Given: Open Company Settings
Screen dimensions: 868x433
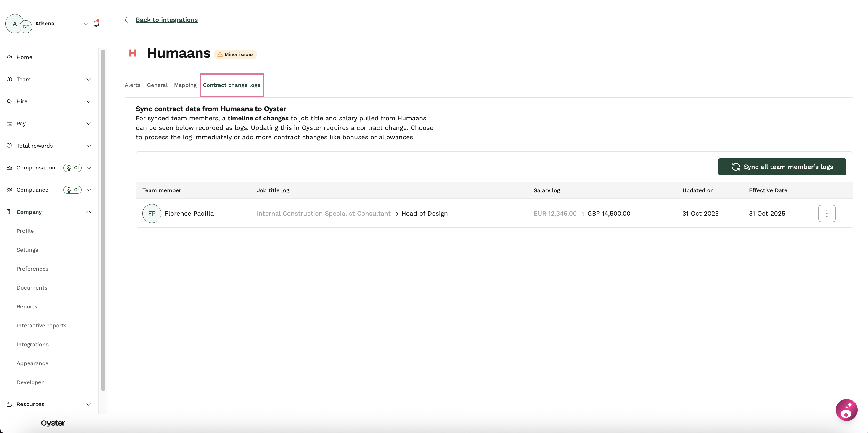Looking at the screenshot, I should pos(27,250).
